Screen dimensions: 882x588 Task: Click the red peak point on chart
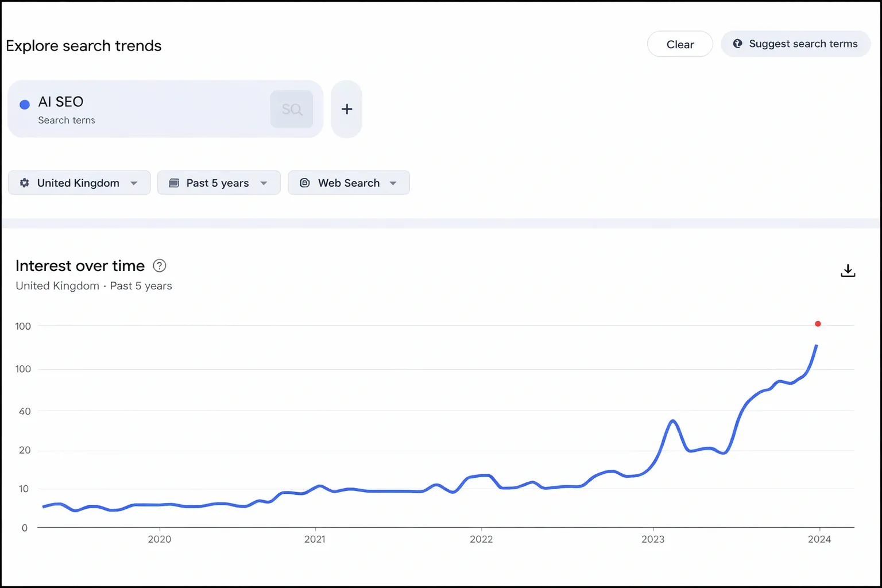[818, 324]
